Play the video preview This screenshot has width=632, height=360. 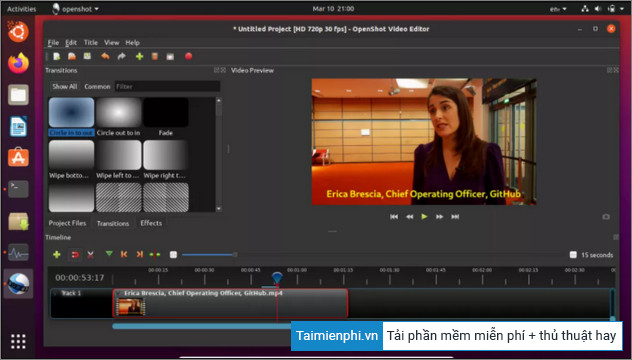click(x=424, y=217)
